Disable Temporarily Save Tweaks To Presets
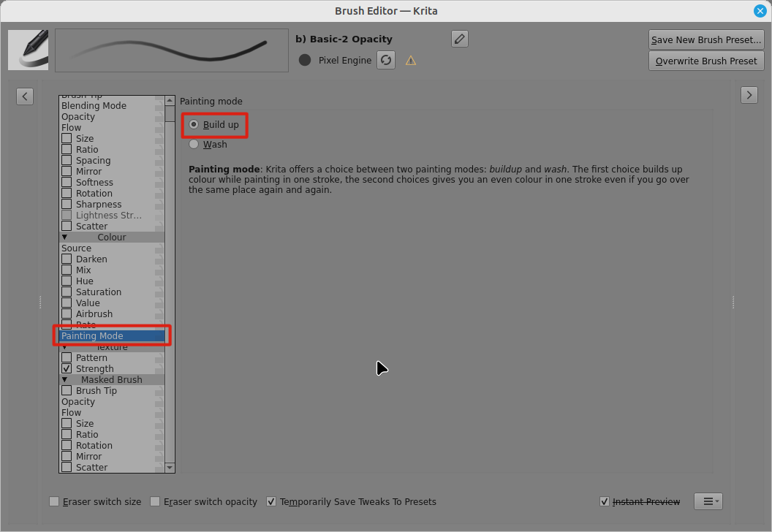 270,501
